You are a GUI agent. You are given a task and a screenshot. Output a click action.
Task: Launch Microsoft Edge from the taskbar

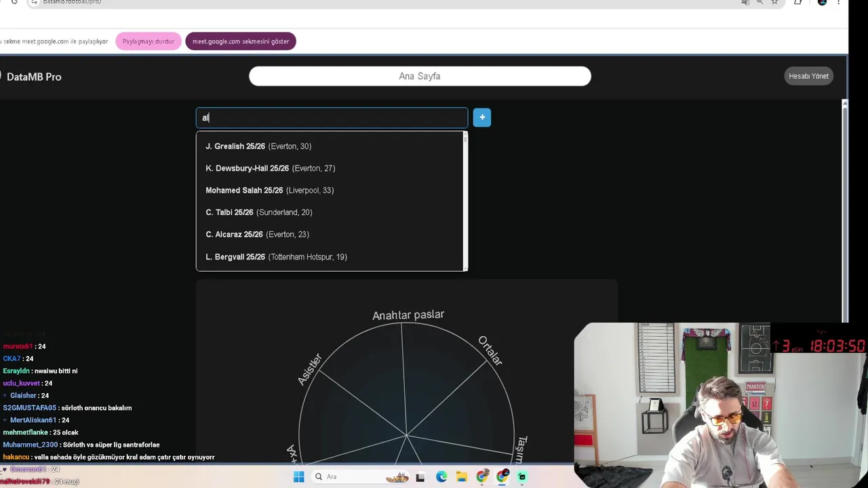pyautogui.click(x=441, y=476)
